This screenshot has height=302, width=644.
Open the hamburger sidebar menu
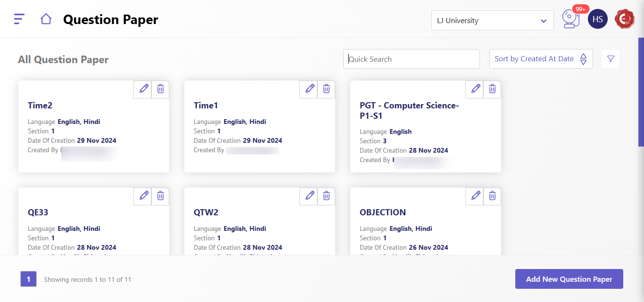pos(19,19)
